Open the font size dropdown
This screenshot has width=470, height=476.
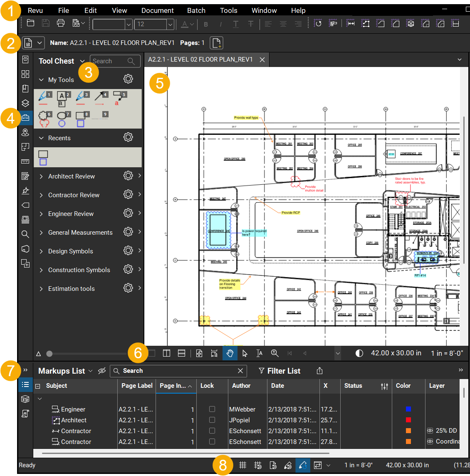click(170, 25)
